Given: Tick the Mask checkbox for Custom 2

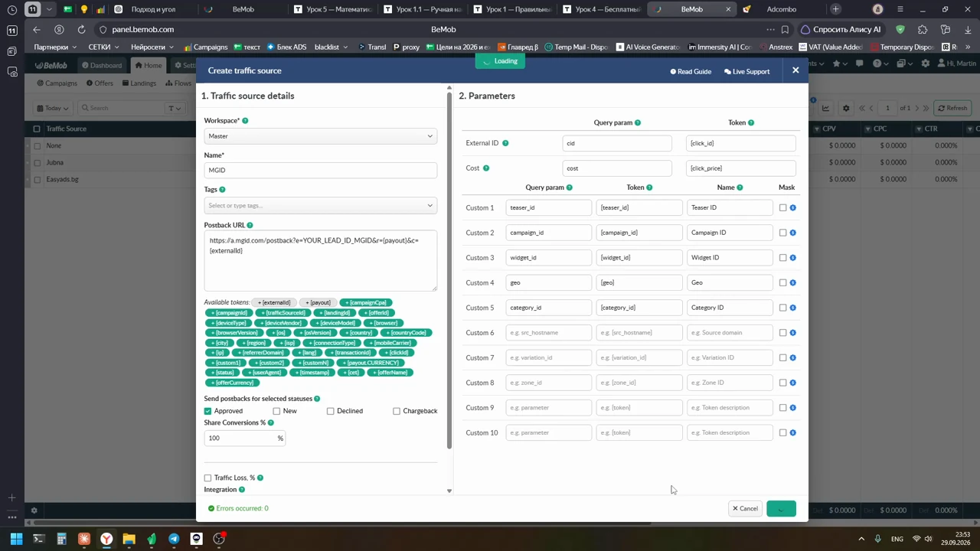Looking at the screenshot, I should click(782, 233).
